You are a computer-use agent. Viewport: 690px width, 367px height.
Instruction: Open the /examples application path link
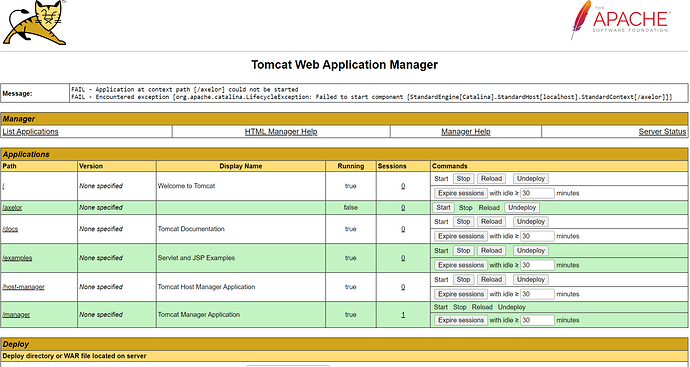click(x=17, y=258)
